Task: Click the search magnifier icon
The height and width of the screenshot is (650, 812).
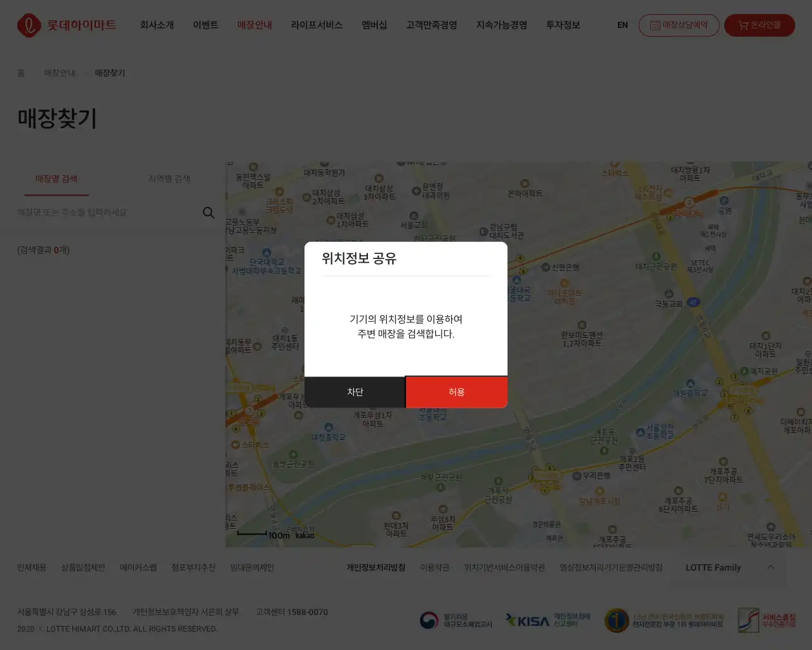Action: pos(208,213)
